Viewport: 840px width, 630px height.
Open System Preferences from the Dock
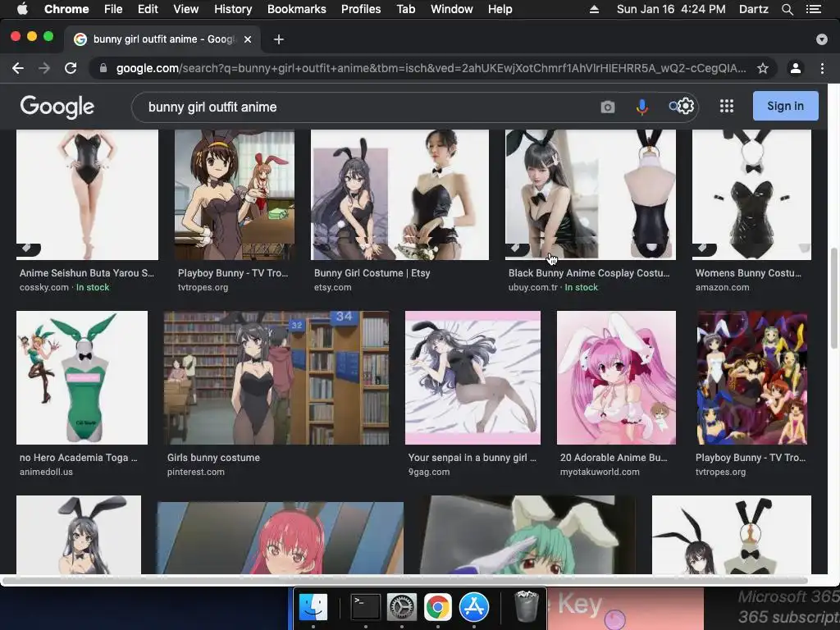click(x=401, y=607)
